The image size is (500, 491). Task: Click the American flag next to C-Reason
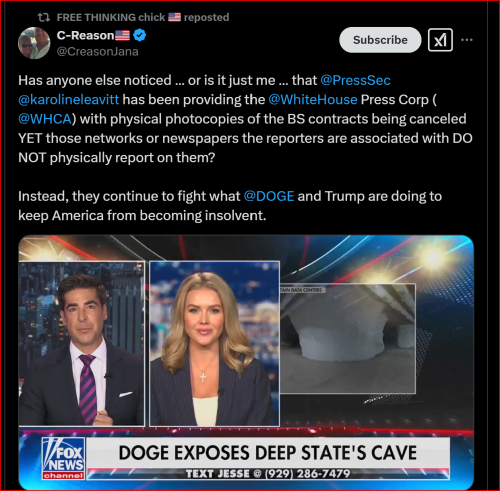tap(122, 35)
